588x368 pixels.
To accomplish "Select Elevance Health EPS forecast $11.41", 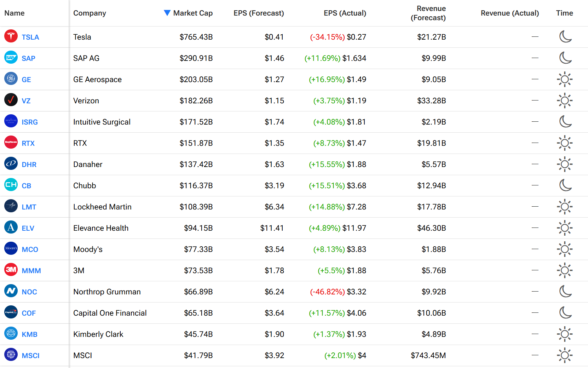I will point(272,228).
